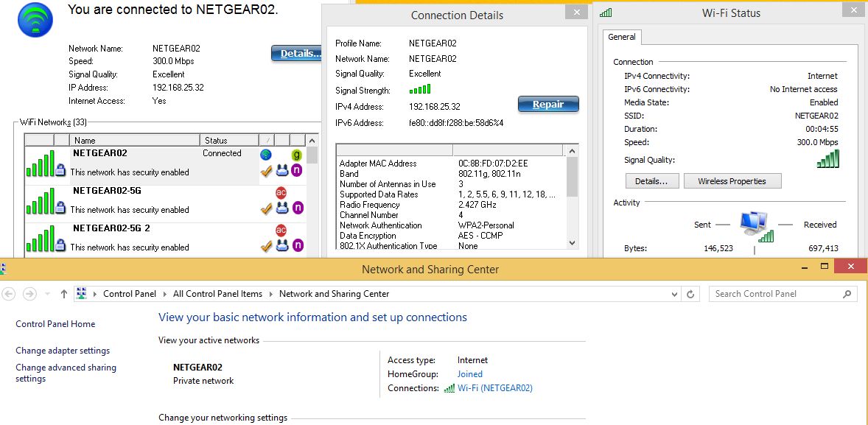Click Signal Quality bars icon in Wi-Fi Status
This screenshot has height=425, width=868.
point(828,159)
